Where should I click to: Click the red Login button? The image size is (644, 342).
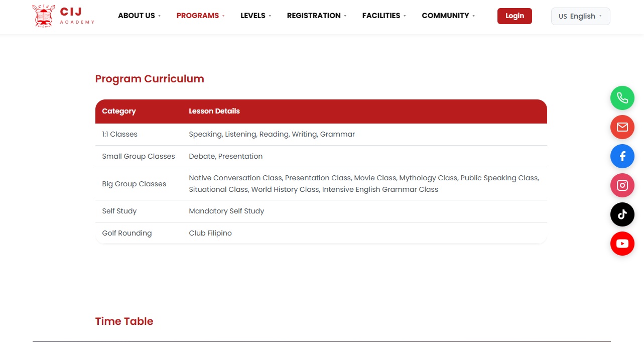514,16
